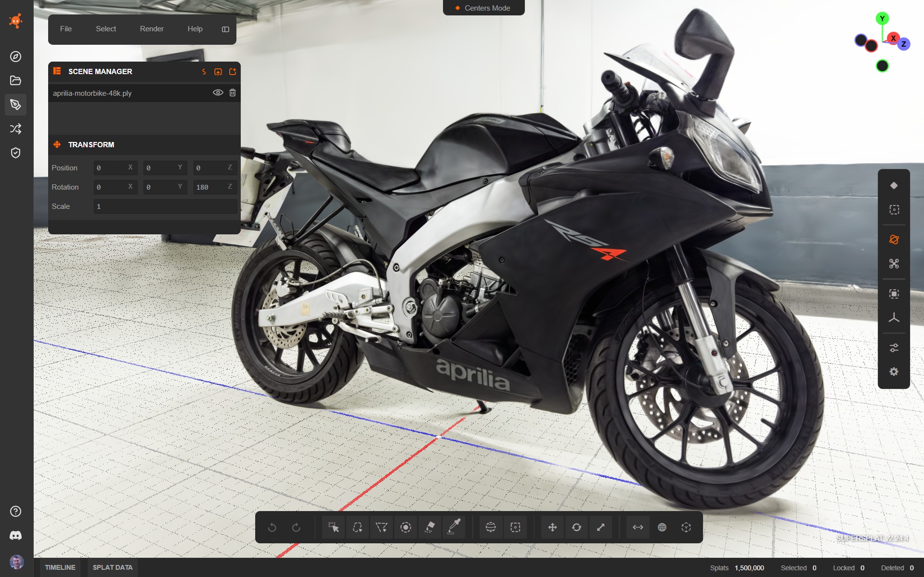Screen dimensions: 924x577
Task: Toggle the orbit camera mode icon
Action: [x=894, y=240]
